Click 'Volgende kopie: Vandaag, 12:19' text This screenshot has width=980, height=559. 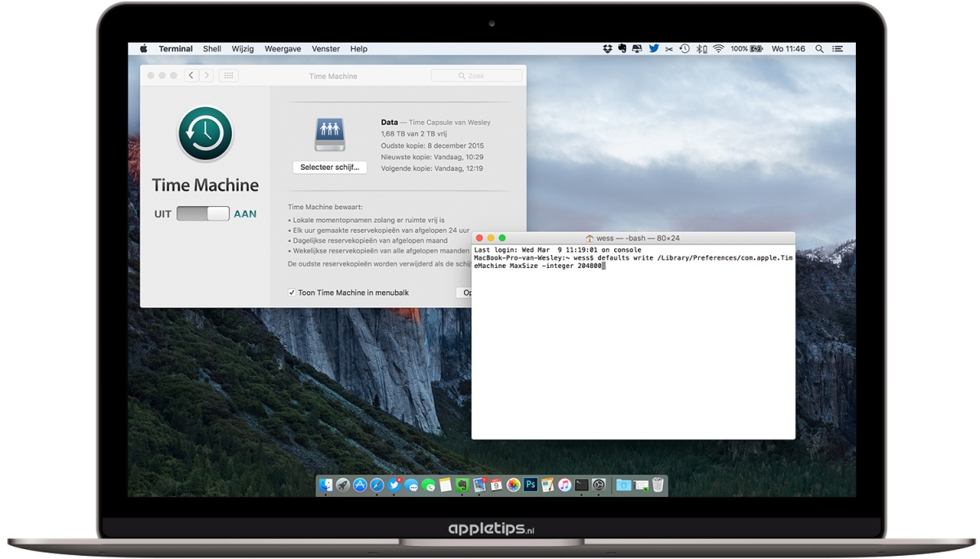point(431,168)
